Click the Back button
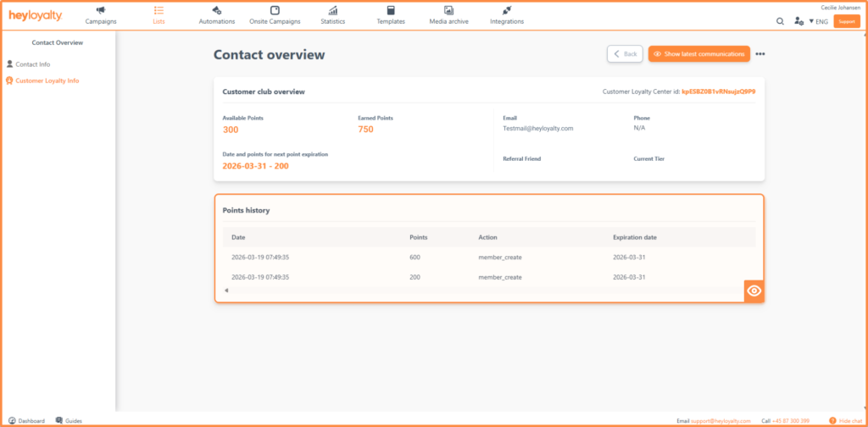868x427 pixels. click(625, 54)
